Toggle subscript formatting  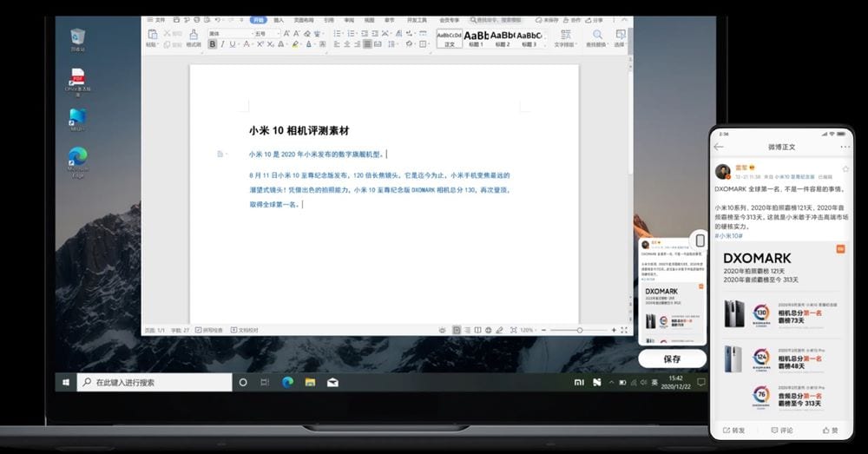(271, 43)
